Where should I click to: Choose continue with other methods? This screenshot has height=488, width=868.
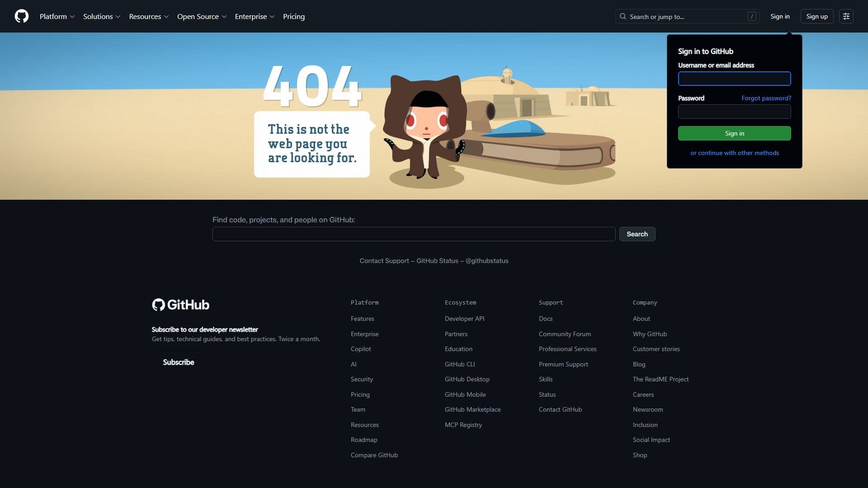click(x=735, y=153)
